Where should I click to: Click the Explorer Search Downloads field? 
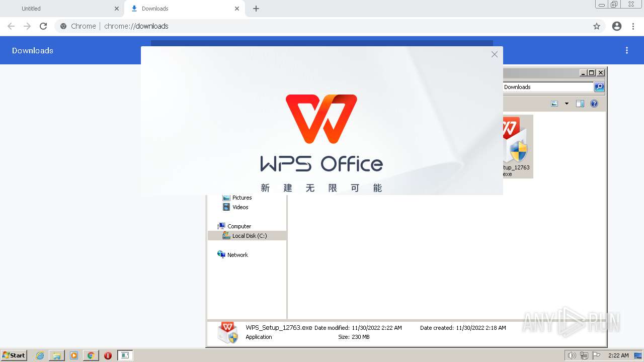pos(548,87)
